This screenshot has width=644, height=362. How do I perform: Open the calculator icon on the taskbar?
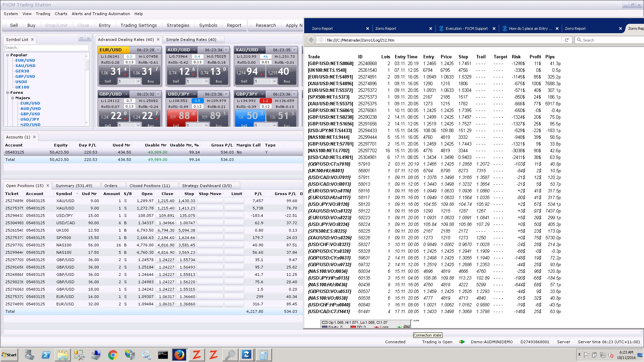coord(264,355)
